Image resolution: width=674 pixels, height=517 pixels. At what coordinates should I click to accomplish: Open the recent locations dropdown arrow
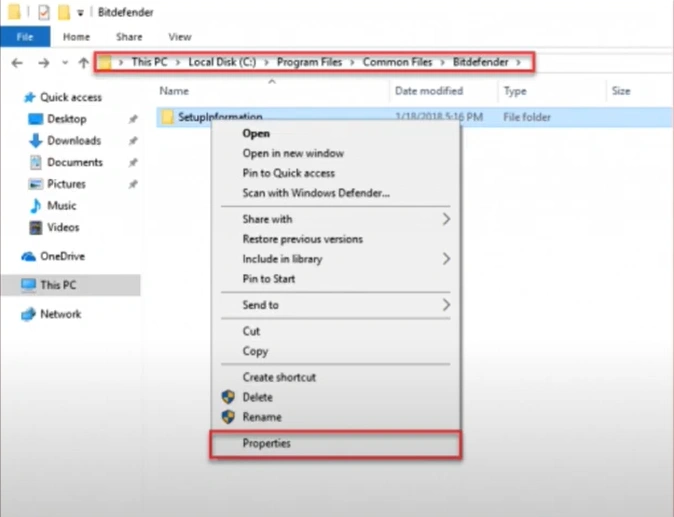pos(65,63)
